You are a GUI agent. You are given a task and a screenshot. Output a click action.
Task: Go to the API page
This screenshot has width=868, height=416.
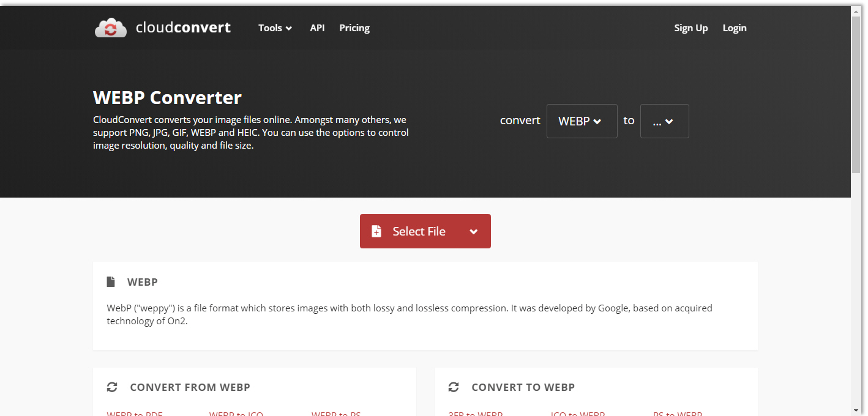tap(317, 28)
